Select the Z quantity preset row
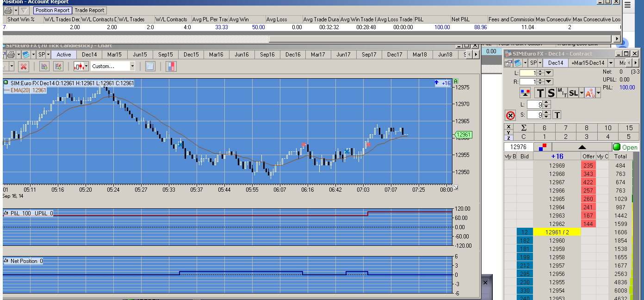 (x=509, y=138)
